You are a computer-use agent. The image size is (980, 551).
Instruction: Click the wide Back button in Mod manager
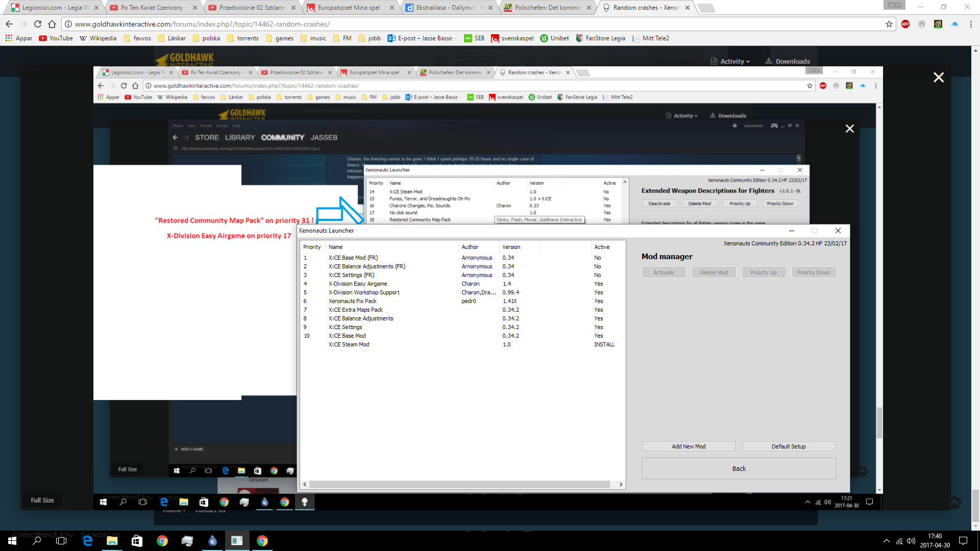739,468
